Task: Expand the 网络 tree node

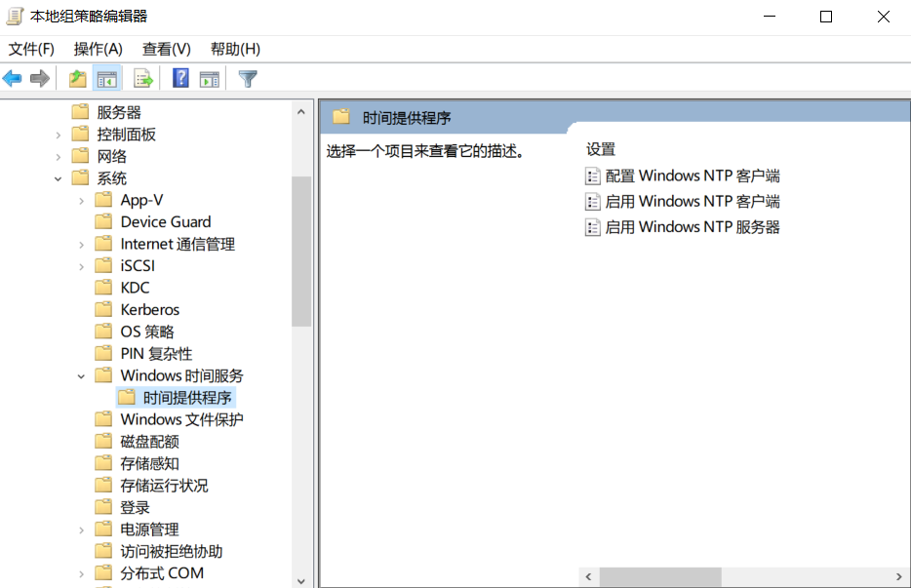Action: click(59, 157)
